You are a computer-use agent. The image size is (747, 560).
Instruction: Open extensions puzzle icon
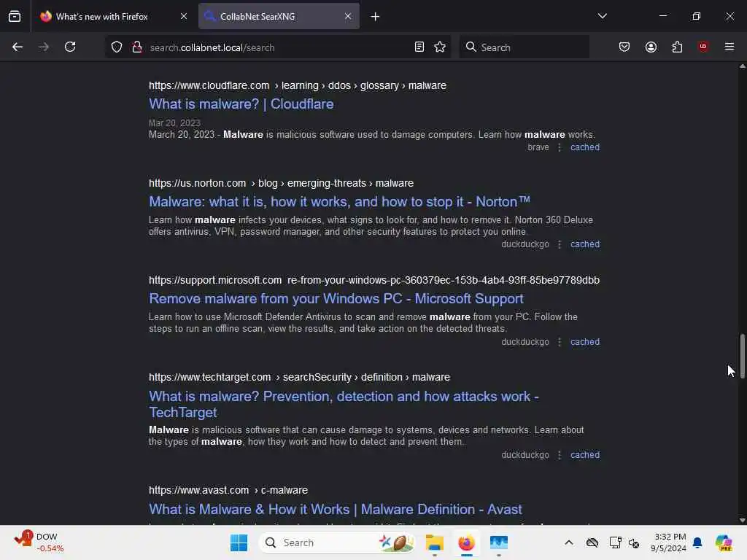[x=677, y=47]
